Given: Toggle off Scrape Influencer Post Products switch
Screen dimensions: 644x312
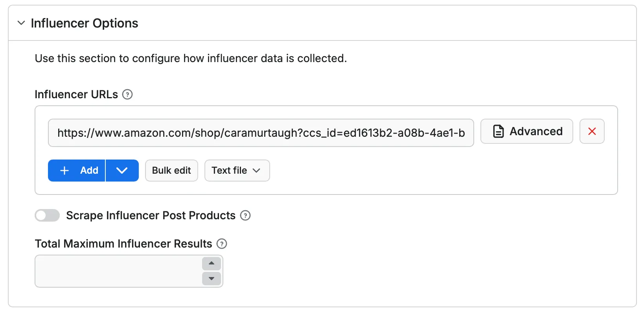Looking at the screenshot, I should (47, 215).
